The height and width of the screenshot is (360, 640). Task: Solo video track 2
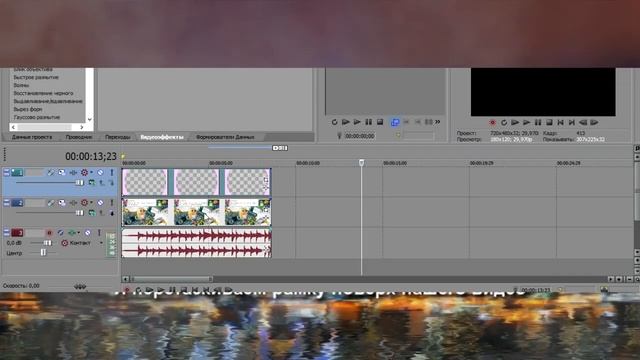tap(111, 203)
